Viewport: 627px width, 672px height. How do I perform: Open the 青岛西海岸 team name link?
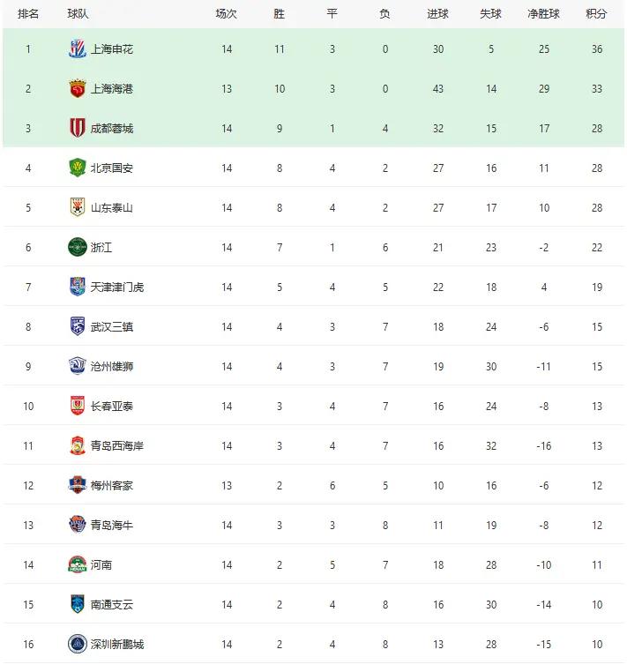tap(117, 446)
